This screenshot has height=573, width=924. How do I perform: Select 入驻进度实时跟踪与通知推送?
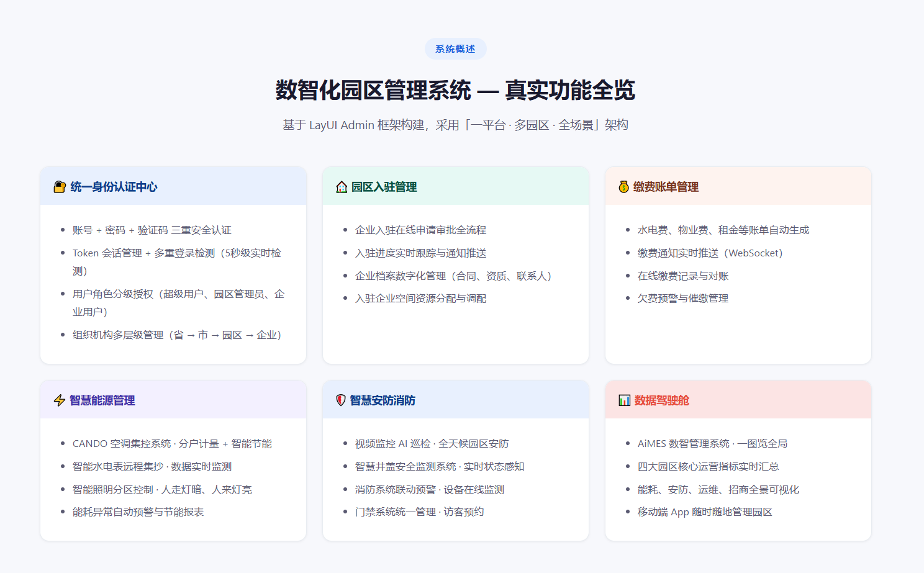pos(420,253)
